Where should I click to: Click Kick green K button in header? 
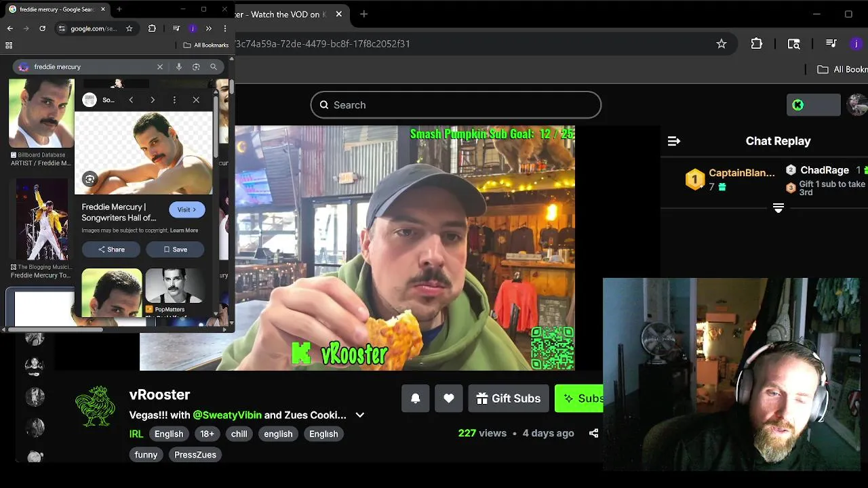click(x=813, y=105)
